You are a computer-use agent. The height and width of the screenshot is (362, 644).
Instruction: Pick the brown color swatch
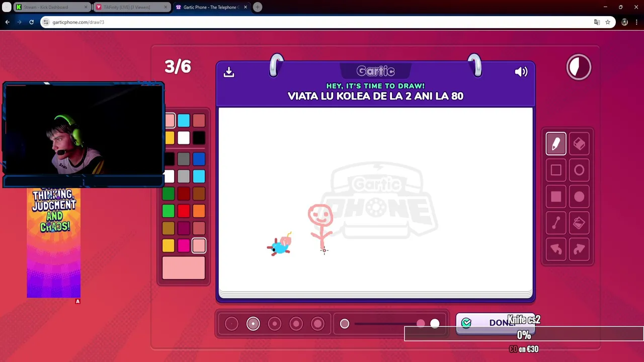[x=199, y=194]
